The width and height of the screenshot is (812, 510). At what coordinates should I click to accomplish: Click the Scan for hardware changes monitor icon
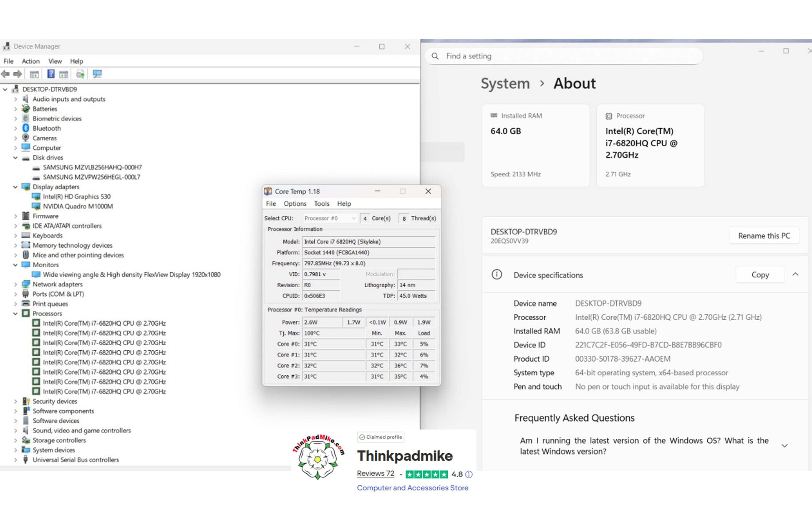pyautogui.click(x=97, y=74)
